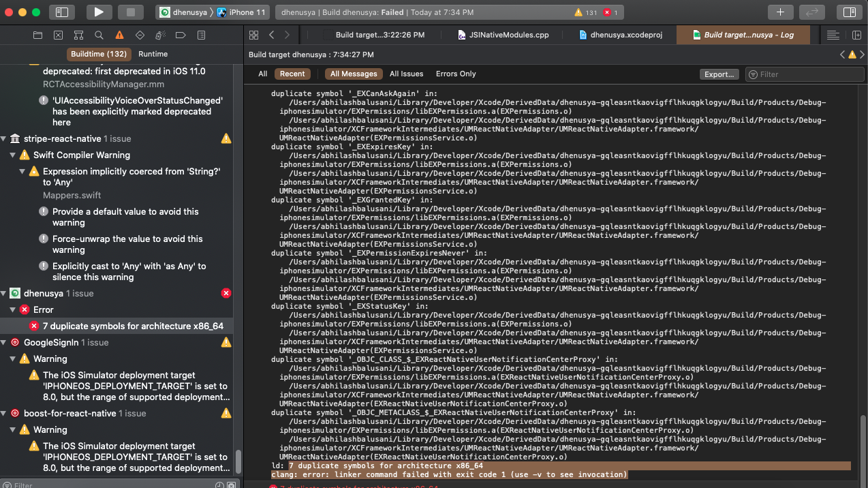Open the Issue navigator warning icon
The width and height of the screenshot is (868, 488).
[119, 34]
